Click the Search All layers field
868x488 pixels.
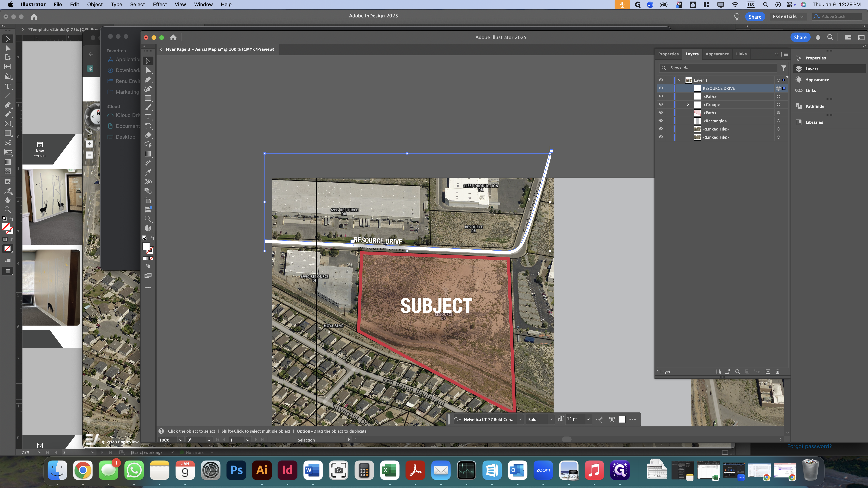click(718, 68)
